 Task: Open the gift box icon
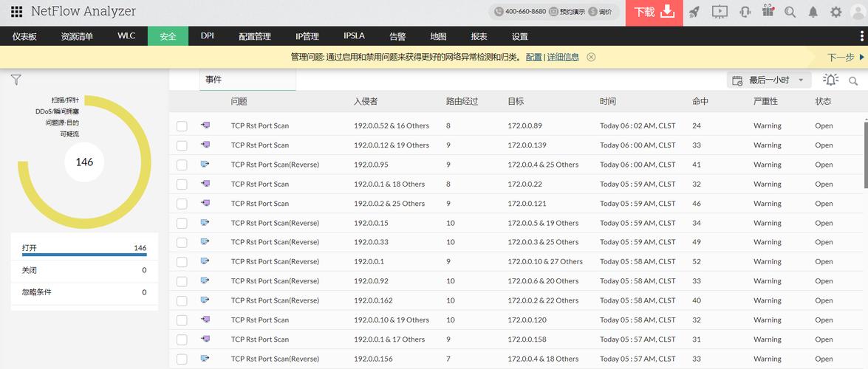768,11
